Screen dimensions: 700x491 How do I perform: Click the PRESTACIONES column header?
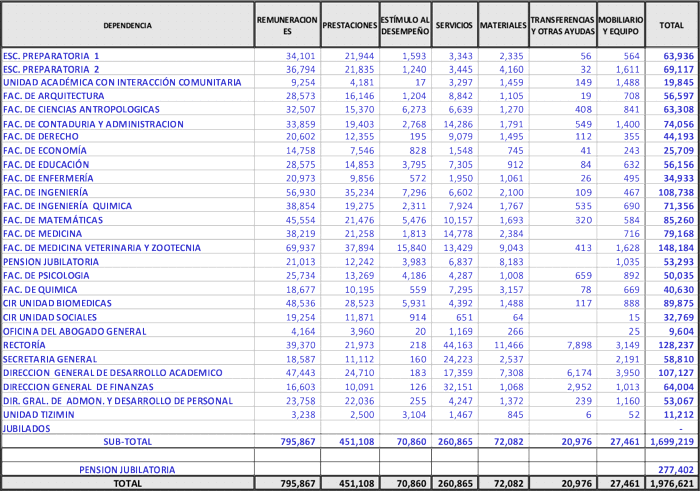[x=350, y=25]
